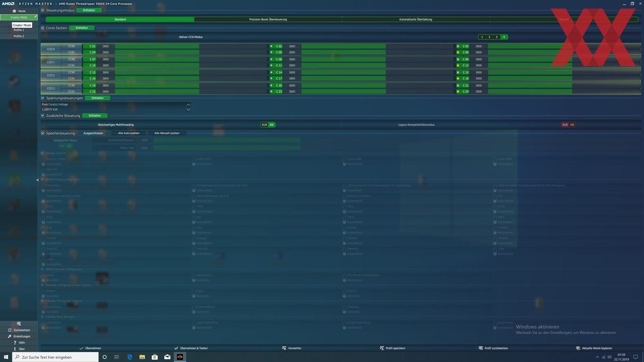Select Precision Boost Übersteuerung mode
Image resolution: width=644 pixels, height=362 pixels.
pyautogui.click(x=268, y=19)
